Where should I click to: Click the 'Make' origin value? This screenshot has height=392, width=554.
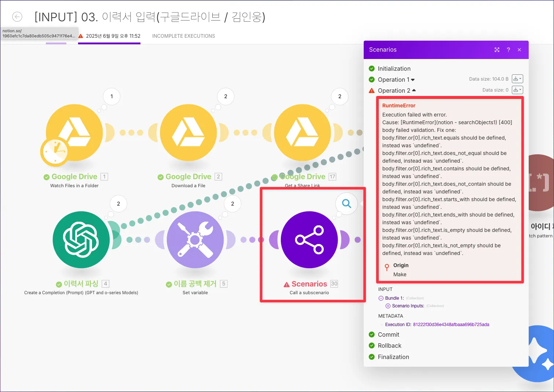pyautogui.click(x=400, y=274)
